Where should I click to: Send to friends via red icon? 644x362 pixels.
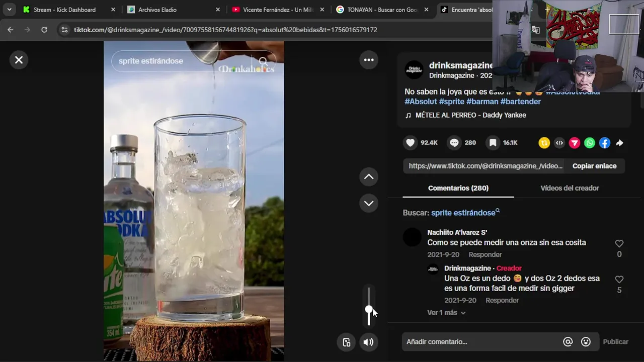(x=574, y=143)
